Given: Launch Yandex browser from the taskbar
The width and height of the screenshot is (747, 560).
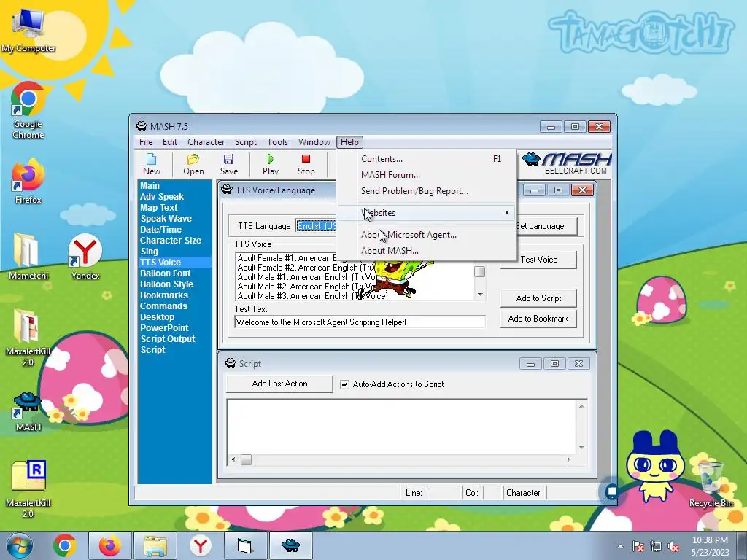Looking at the screenshot, I should pyautogui.click(x=201, y=545).
